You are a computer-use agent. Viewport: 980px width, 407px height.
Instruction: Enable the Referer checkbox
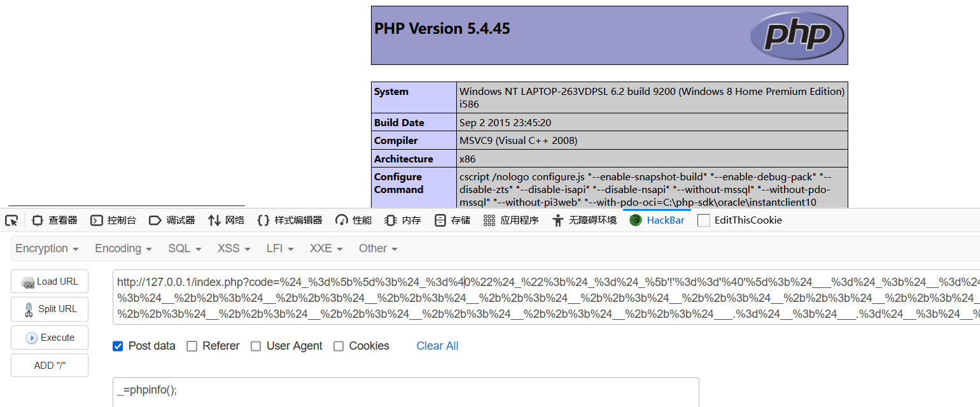coord(192,346)
